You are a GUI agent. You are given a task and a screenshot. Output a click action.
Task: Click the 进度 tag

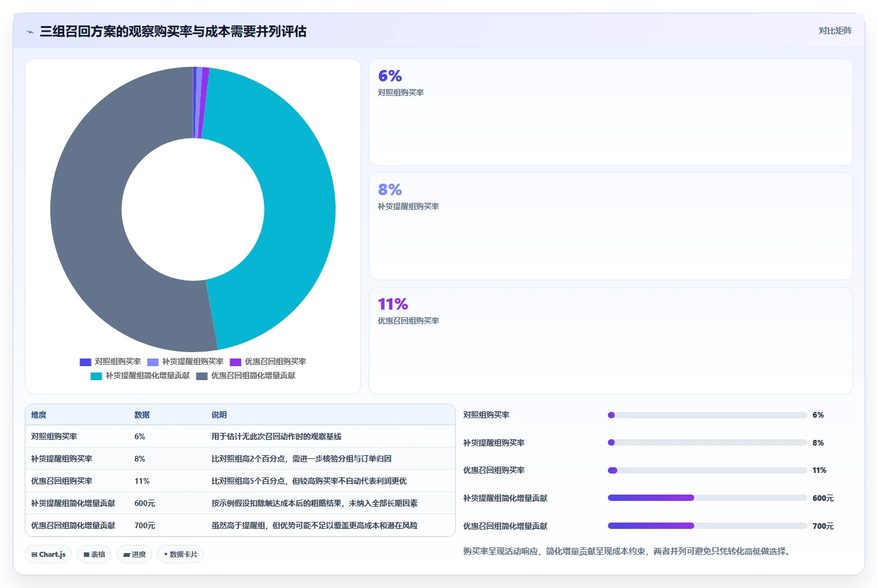pos(134,554)
